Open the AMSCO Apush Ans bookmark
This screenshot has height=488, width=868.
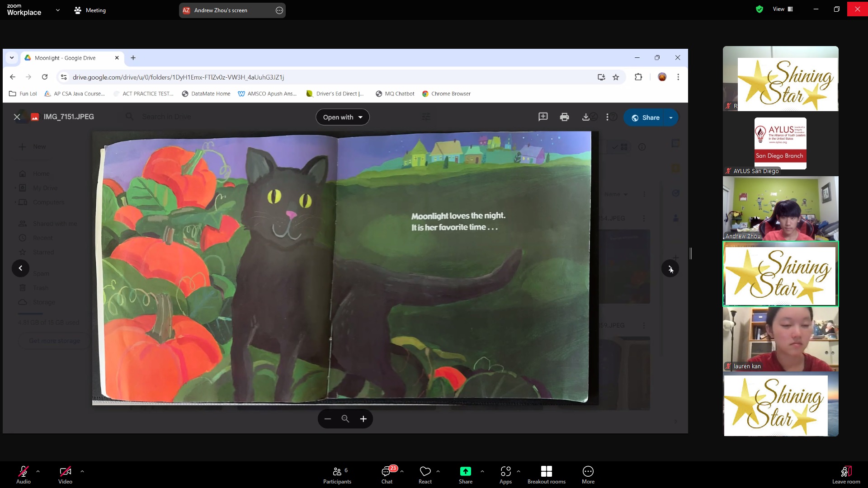click(267, 94)
